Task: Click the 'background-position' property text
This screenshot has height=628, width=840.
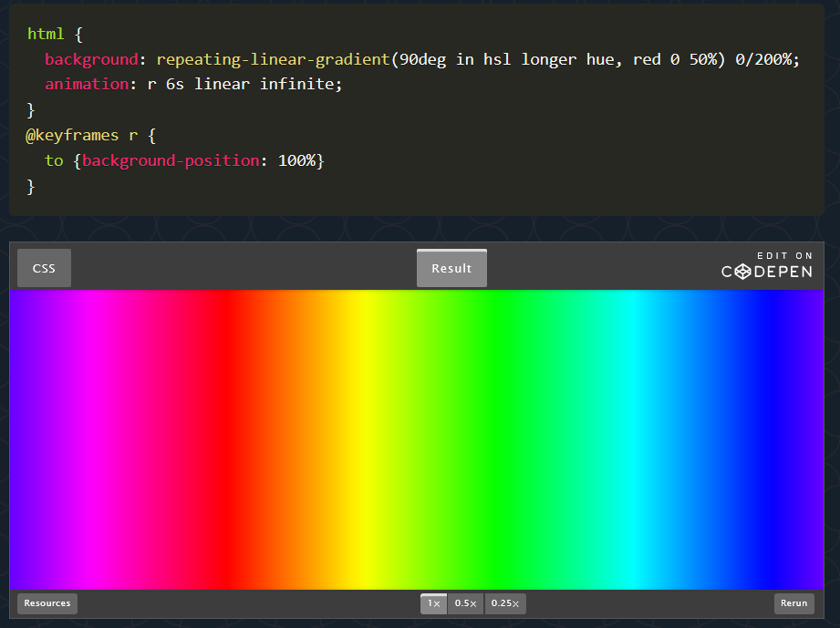Action: click(171, 160)
